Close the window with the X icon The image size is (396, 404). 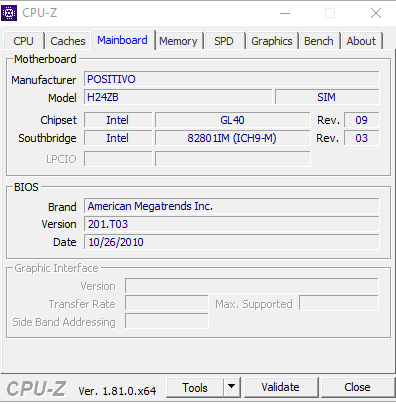click(376, 13)
